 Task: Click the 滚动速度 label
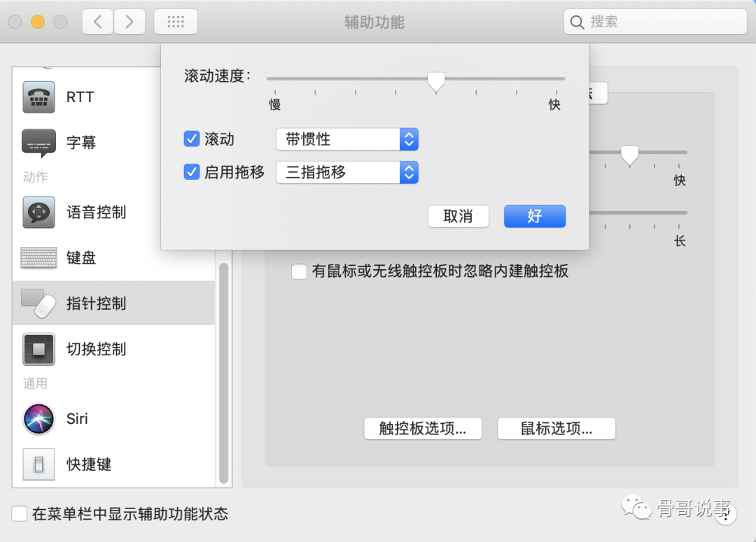pyautogui.click(x=218, y=76)
